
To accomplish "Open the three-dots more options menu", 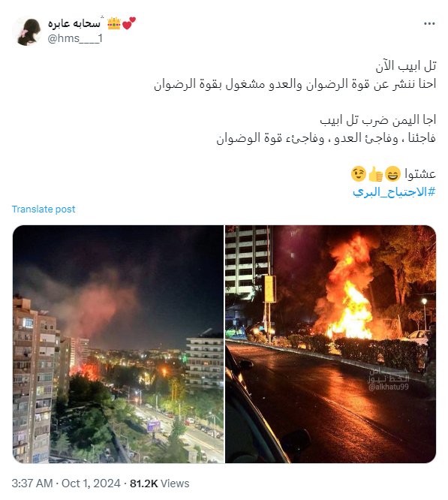I will 429,23.
